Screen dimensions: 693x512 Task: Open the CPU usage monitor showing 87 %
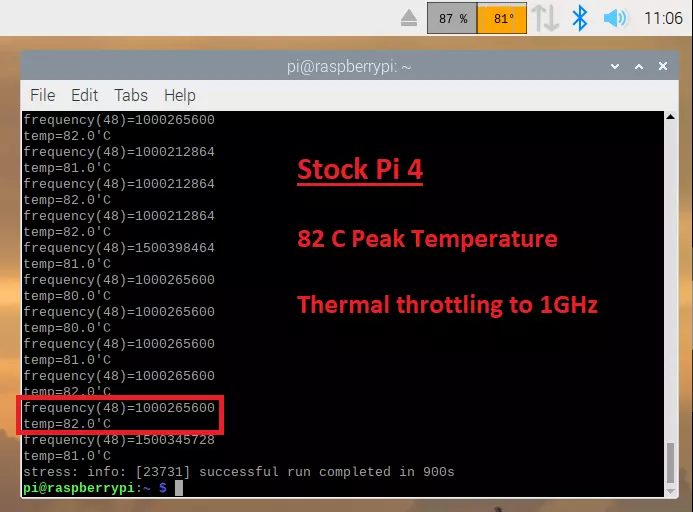(452, 18)
